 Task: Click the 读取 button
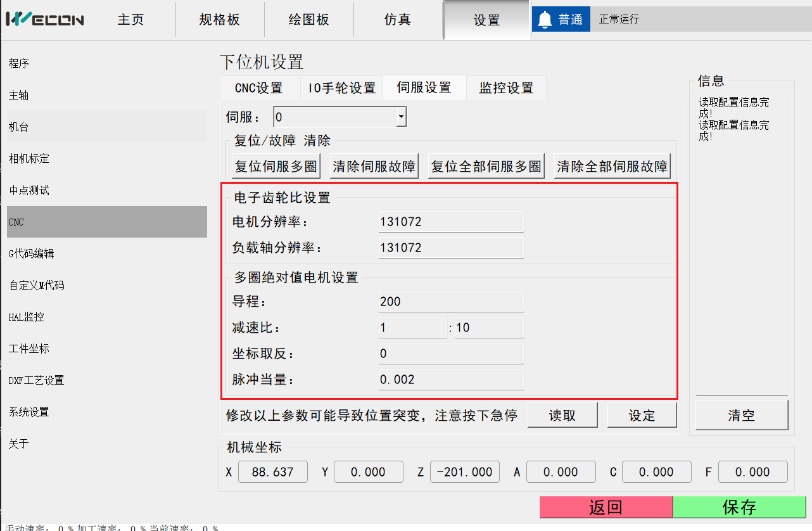562,416
